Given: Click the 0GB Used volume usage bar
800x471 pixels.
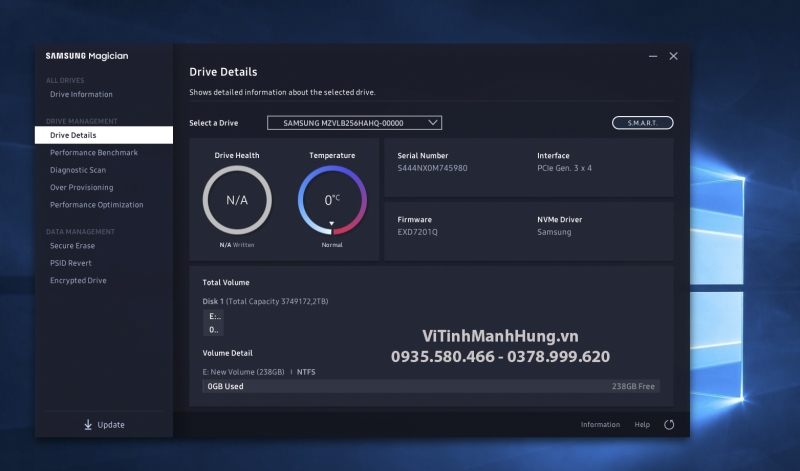Looking at the screenshot, I should tap(431, 386).
